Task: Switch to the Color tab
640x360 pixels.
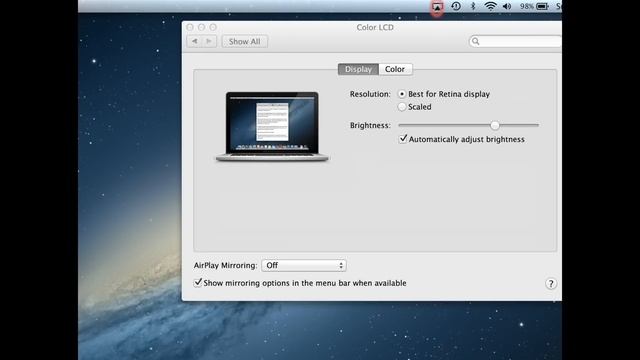Action: 395,69
